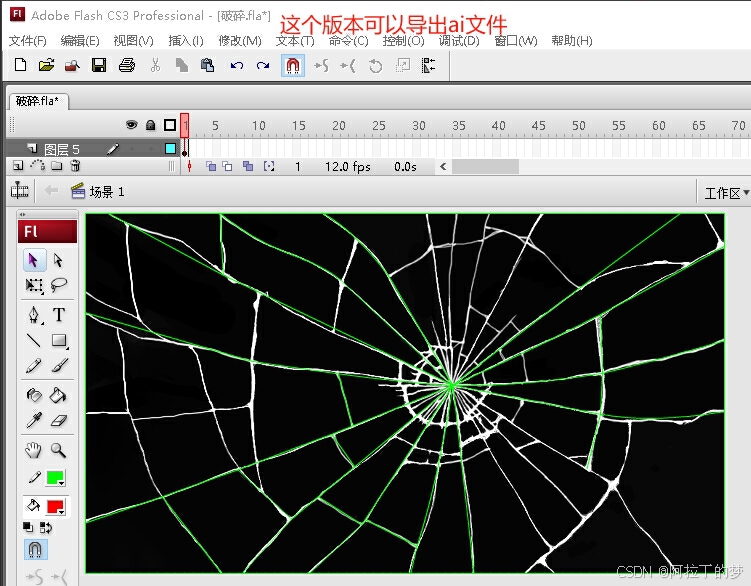This screenshot has height=586, width=751.
Task: Insert a new layer
Action: pyautogui.click(x=18, y=166)
